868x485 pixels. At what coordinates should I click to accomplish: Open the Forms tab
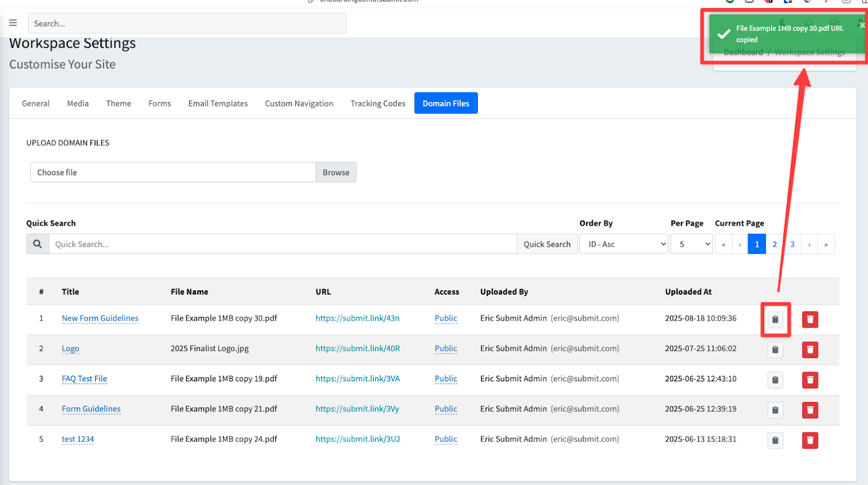159,103
